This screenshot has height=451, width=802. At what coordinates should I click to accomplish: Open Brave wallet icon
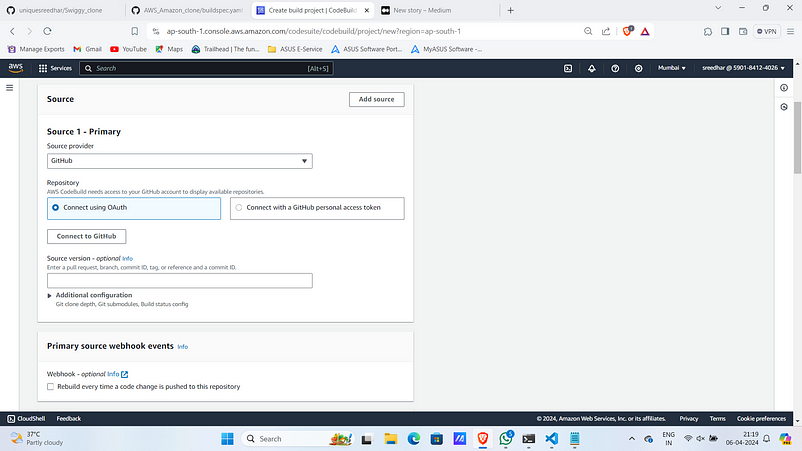coord(743,31)
